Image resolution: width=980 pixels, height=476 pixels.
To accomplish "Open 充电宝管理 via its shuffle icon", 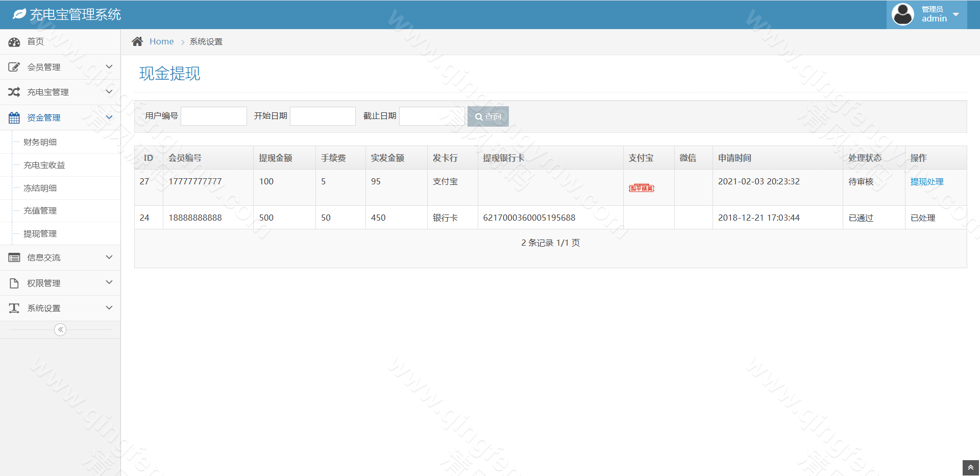I will point(14,91).
